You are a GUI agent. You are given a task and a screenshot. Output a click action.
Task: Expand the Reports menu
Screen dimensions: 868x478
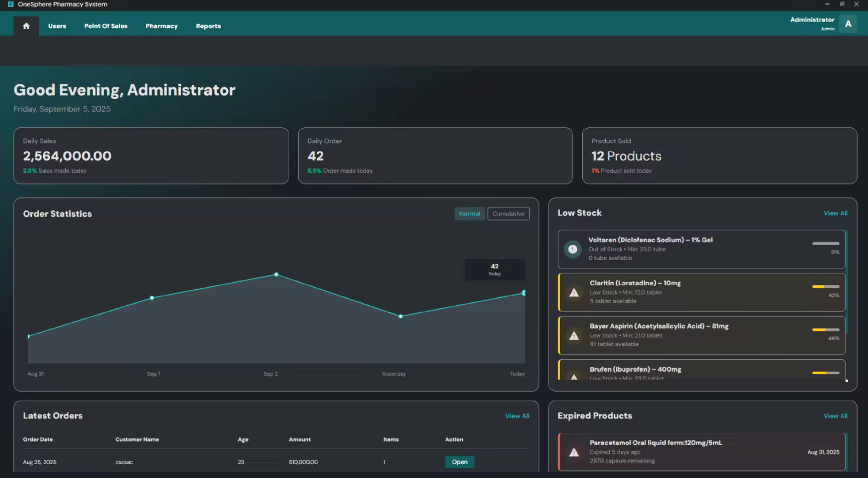pyautogui.click(x=208, y=26)
